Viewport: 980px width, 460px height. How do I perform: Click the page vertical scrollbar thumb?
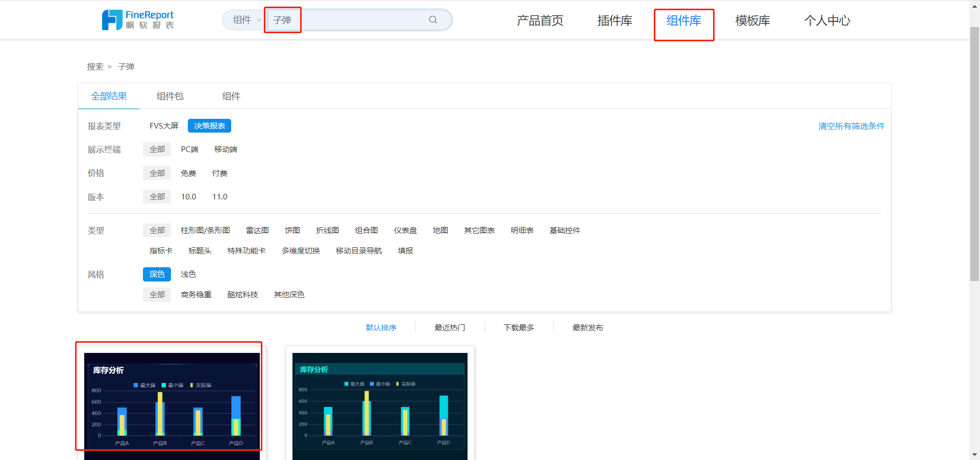click(974, 153)
